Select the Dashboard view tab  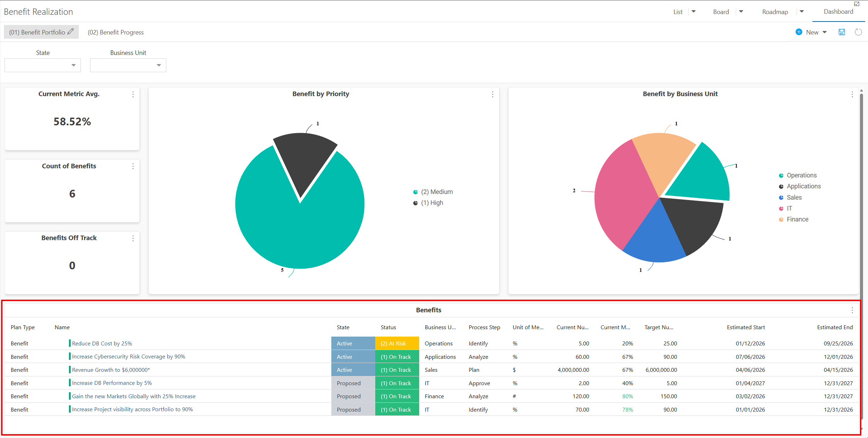pos(838,12)
